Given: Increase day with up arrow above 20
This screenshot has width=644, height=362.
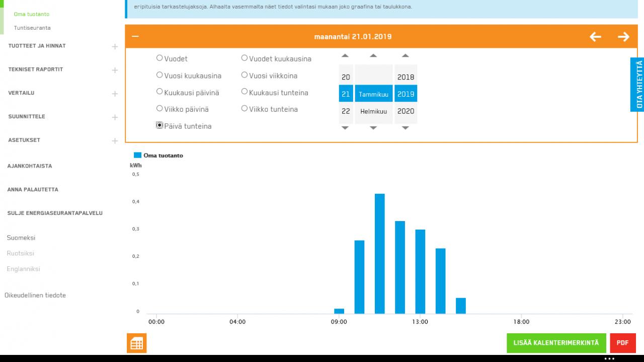Looking at the screenshot, I should pyautogui.click(x=345, y=55).
